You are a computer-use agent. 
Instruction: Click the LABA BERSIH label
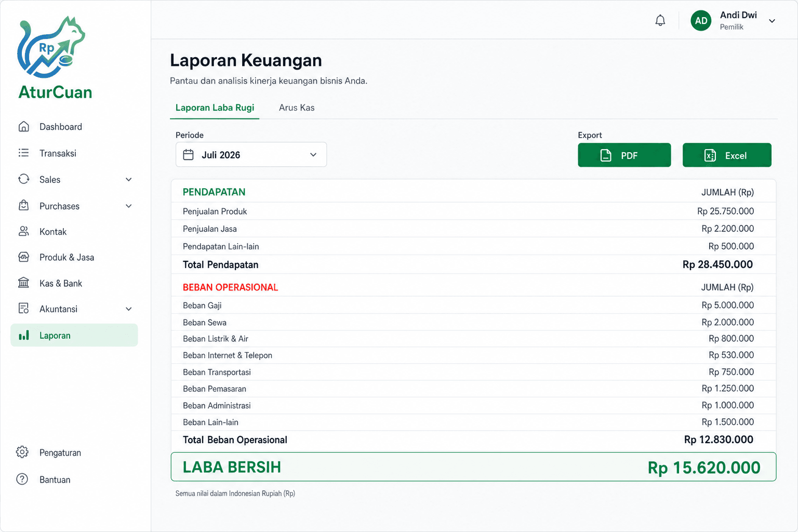point(232,467)
